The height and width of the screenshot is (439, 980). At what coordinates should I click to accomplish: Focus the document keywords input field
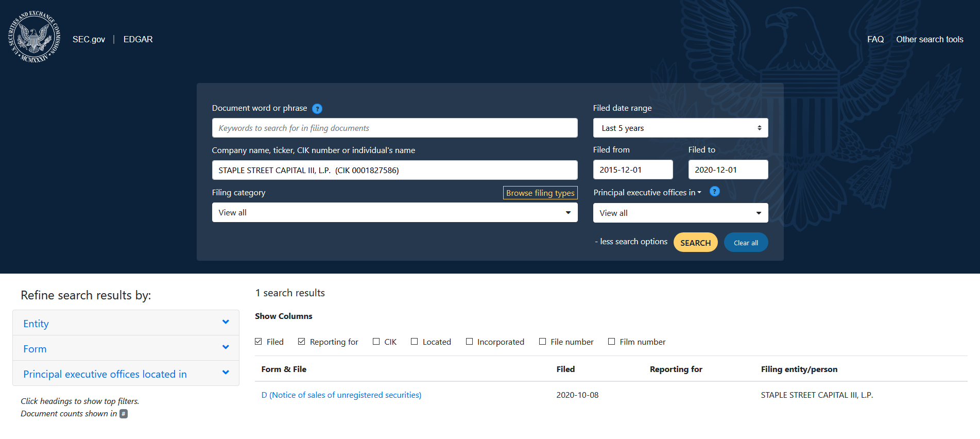point(394,128)
